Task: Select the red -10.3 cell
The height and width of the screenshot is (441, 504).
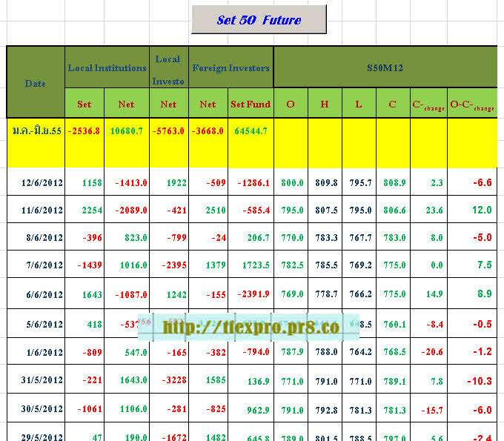Action: [x=472, y=381]
